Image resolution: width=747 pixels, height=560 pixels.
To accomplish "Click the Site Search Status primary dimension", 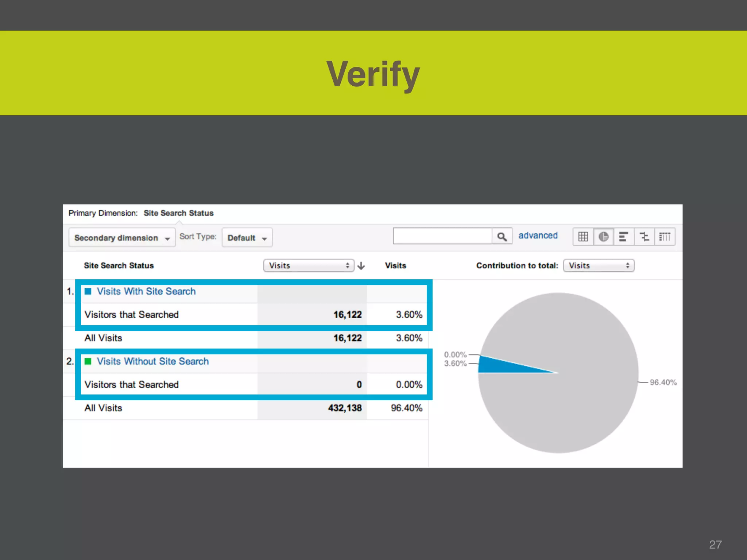I will coord(178,213).
